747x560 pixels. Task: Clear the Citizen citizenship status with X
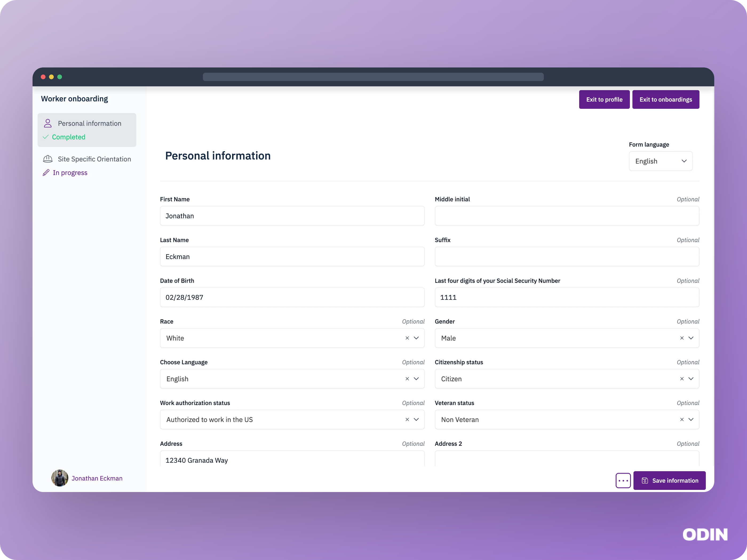click(681, 379)
